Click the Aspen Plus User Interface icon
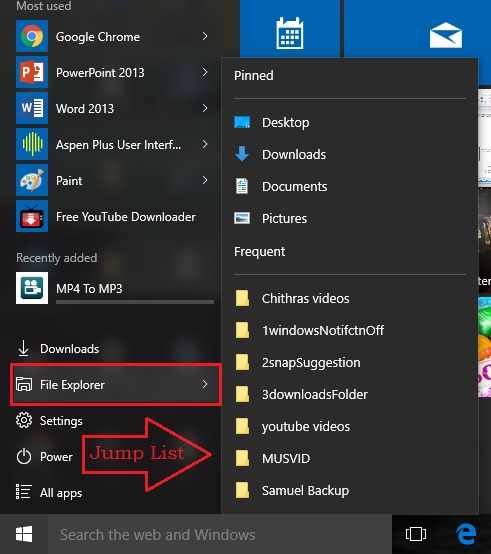Viewport: 491px width, 554px height. click(32, 144)
